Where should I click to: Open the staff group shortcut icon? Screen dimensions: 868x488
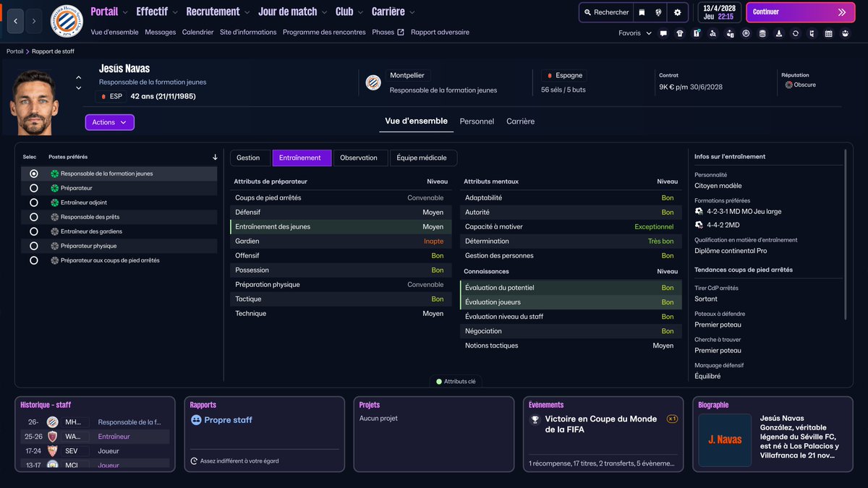point(845,33)
